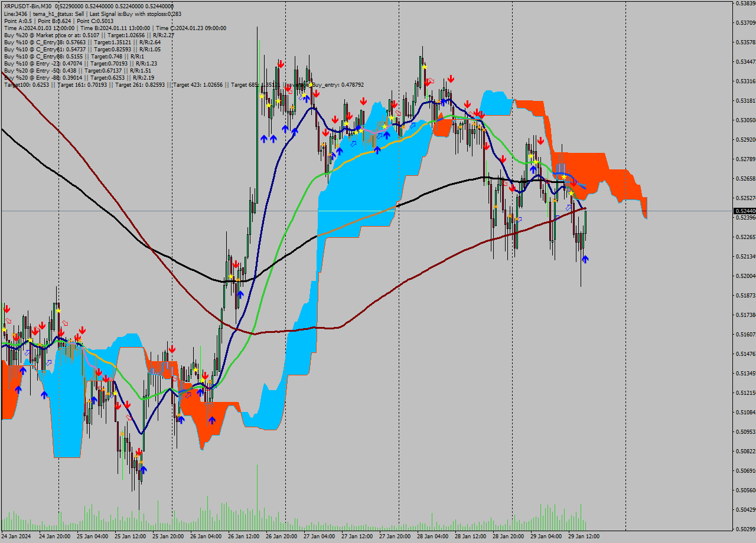Click the 0.51476 price scale label
The height and width of the screenshot is (543, 756).
point(745,354)
